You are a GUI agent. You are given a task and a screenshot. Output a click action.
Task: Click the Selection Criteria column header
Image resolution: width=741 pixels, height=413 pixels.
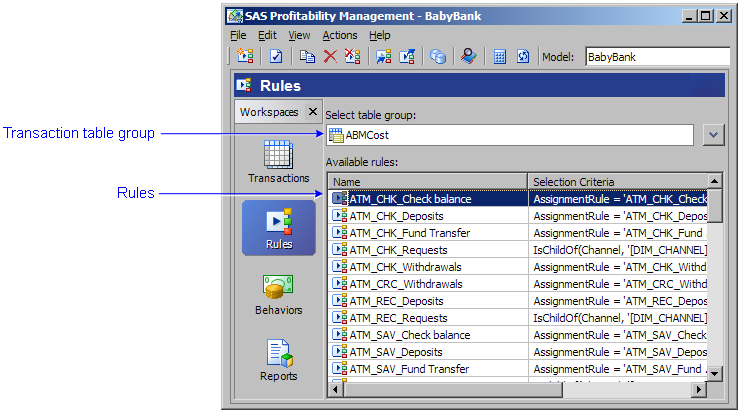click(x=616, y=181)
